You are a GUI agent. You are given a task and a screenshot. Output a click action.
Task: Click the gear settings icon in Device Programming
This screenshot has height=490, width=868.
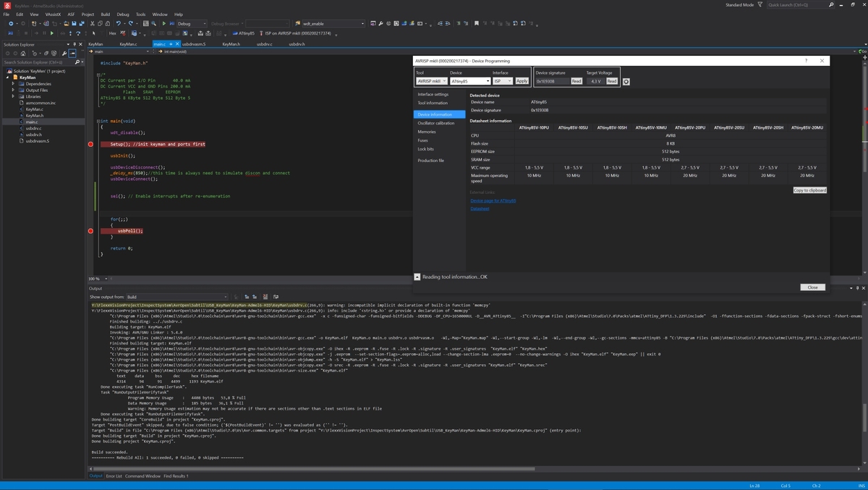[x=626, y=82]
